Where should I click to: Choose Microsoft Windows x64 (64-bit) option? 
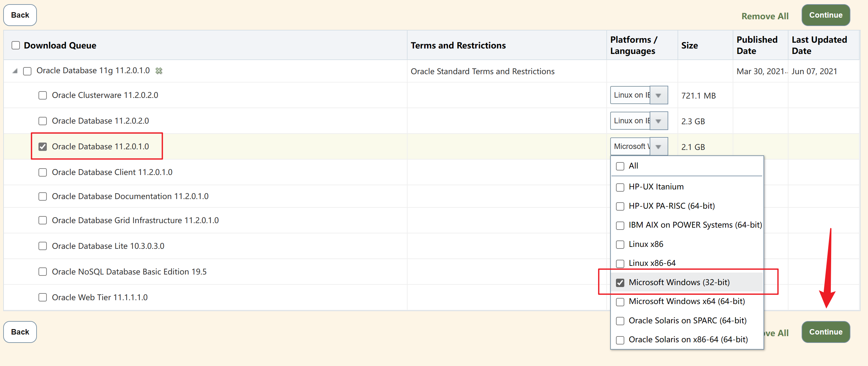[620, 301]
